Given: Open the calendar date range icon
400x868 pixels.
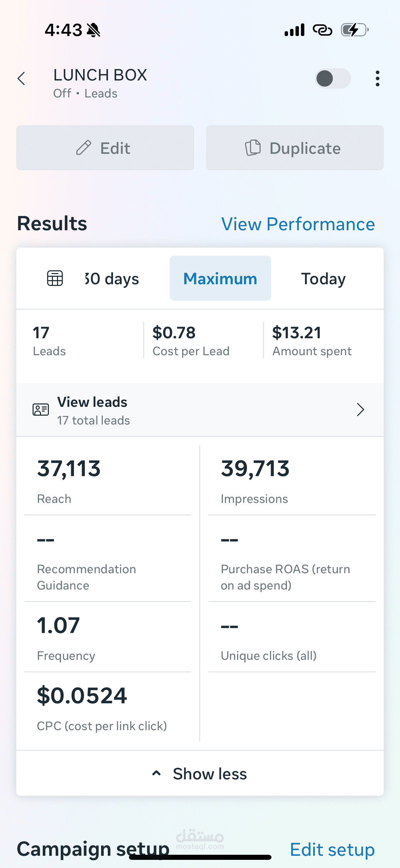Looking at the screenshot, I should 55,278.
